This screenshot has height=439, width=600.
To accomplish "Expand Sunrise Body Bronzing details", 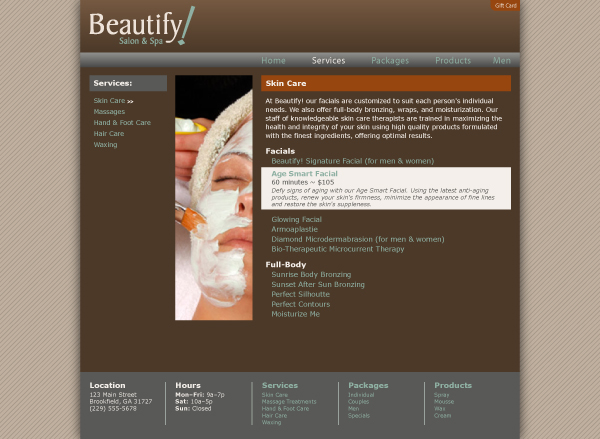I will [311, 274].
